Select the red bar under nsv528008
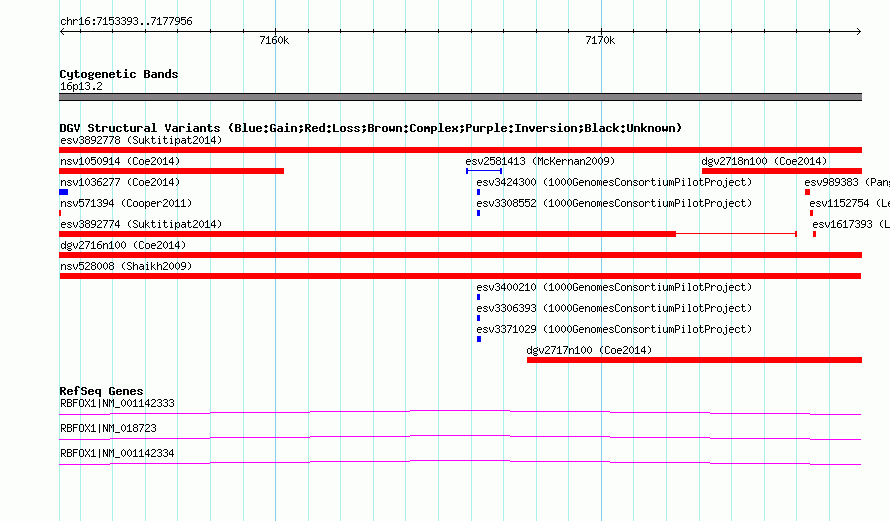This screenshot has width=890, height=521. 460,276
